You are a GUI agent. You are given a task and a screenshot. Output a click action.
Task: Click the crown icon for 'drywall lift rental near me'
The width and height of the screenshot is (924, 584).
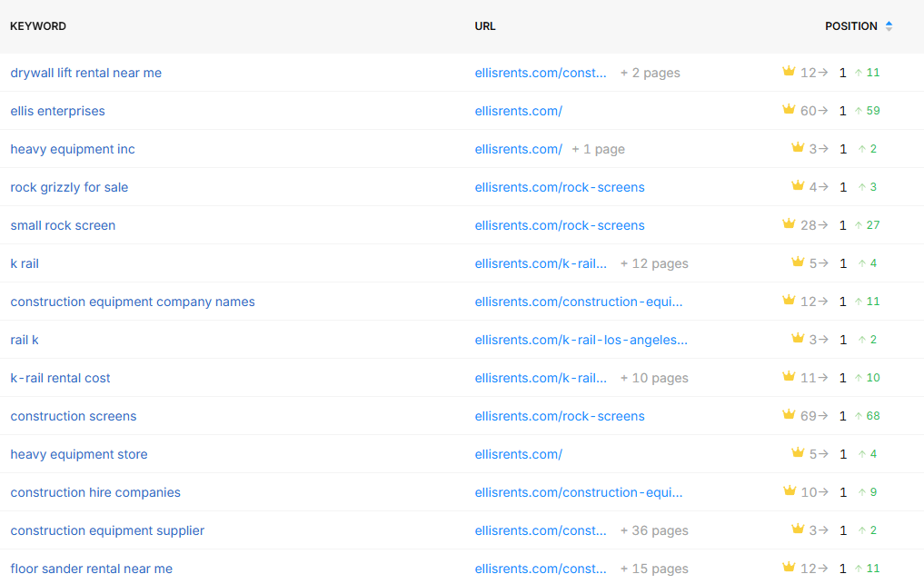pyautogui.click(x=789, y=72)
